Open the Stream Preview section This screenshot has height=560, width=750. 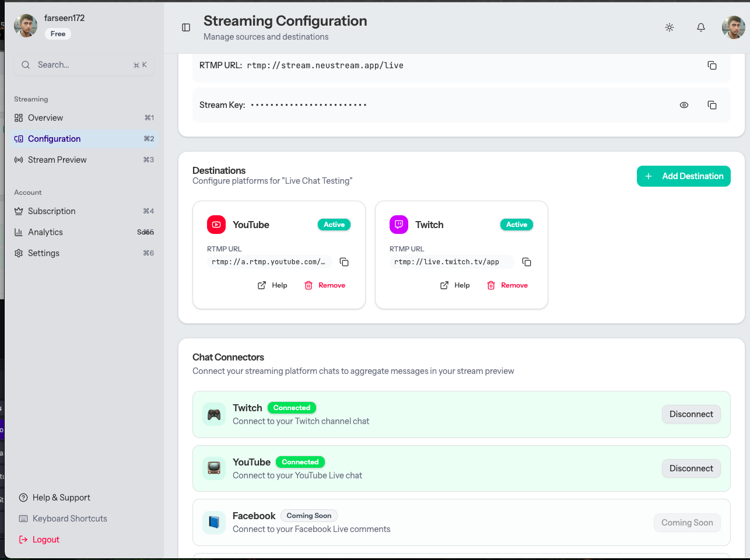(x=57, y=159)
